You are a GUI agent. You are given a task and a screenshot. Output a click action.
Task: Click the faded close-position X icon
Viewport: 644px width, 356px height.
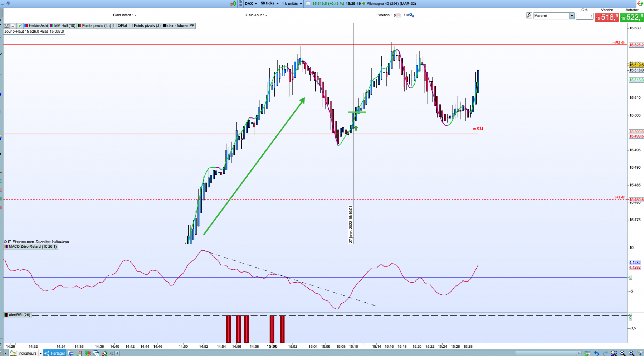[399, 15]
